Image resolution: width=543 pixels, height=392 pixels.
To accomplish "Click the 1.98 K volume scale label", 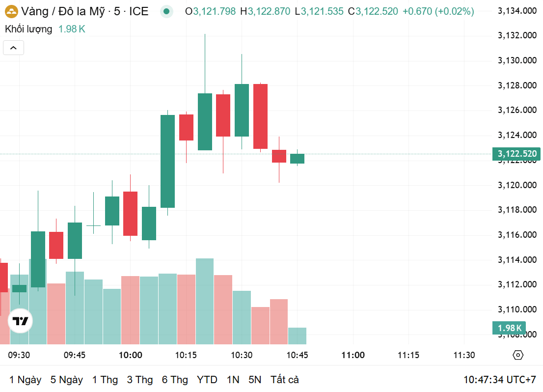I will pos(509,328).
